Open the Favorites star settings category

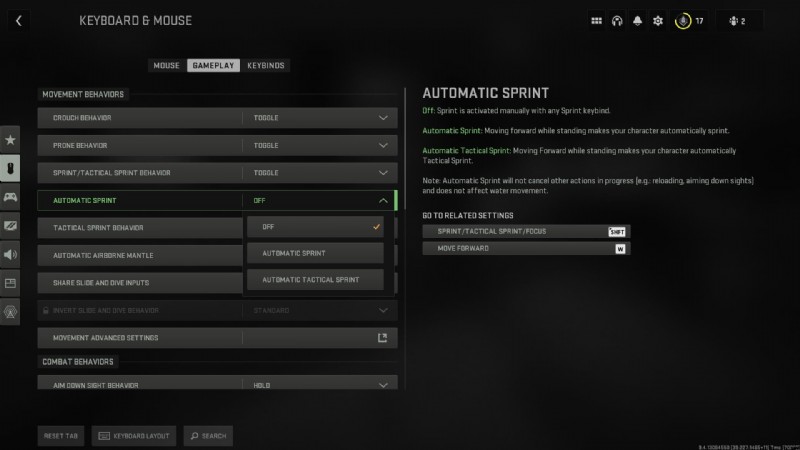pyautogui.click(x=11, y=140)
